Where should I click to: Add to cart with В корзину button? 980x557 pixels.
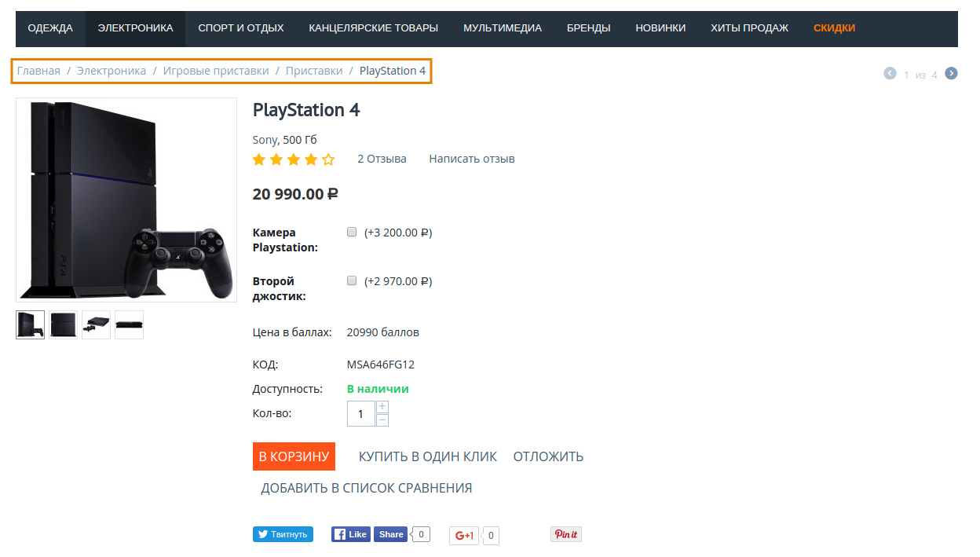pyautogui.click(x=294, y=456)
